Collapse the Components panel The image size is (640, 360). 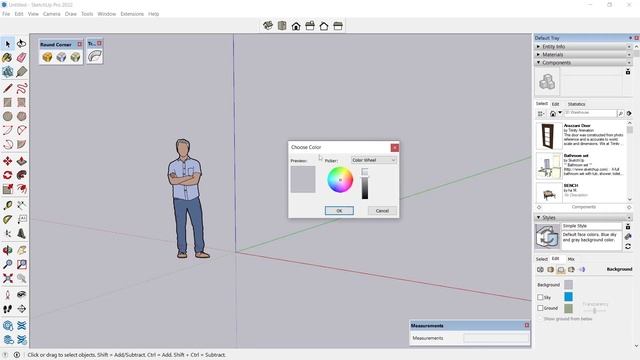(x=583, y=62)
